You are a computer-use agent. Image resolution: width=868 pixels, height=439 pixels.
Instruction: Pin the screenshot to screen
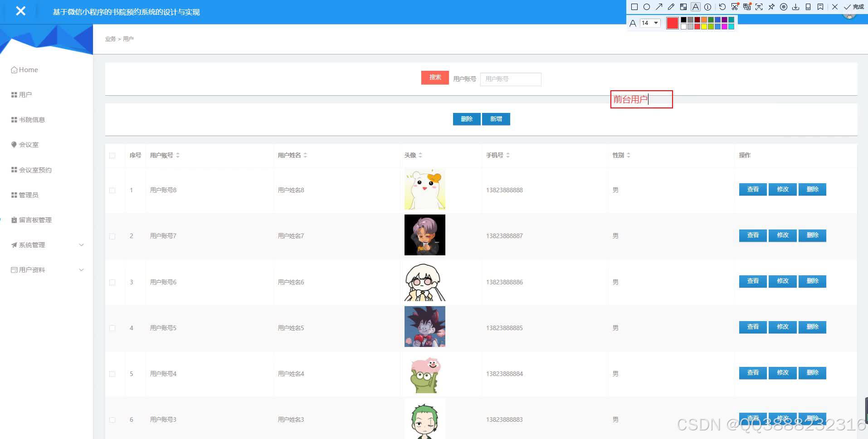click(x=771, y=7)
